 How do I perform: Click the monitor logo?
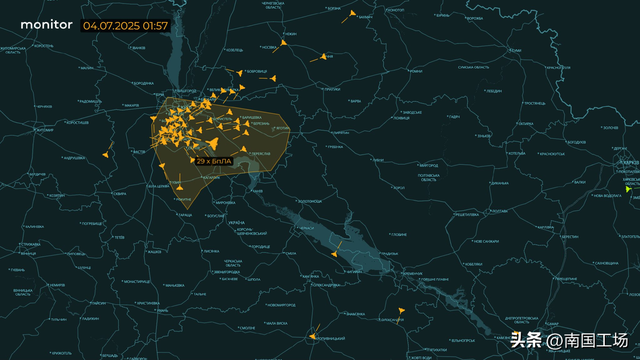coord(47,25)
